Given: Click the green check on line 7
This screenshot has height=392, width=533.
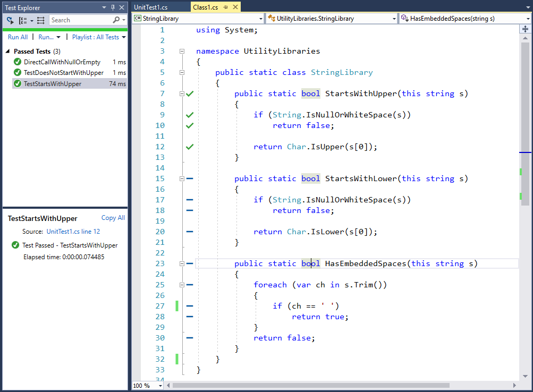Looking at the screenshot, I should pyautogui.click(x=190, y=93).
